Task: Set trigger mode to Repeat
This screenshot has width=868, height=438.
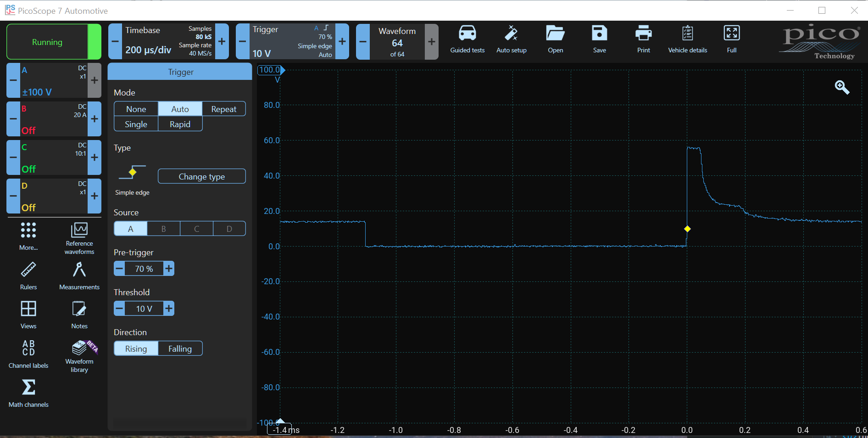Action: tap(224, 109)
